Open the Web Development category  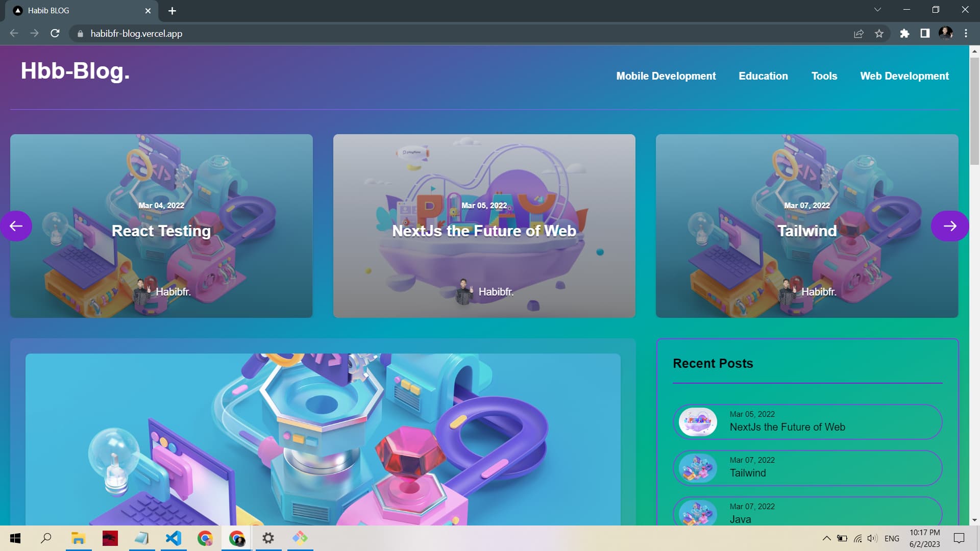pos(904,76)
